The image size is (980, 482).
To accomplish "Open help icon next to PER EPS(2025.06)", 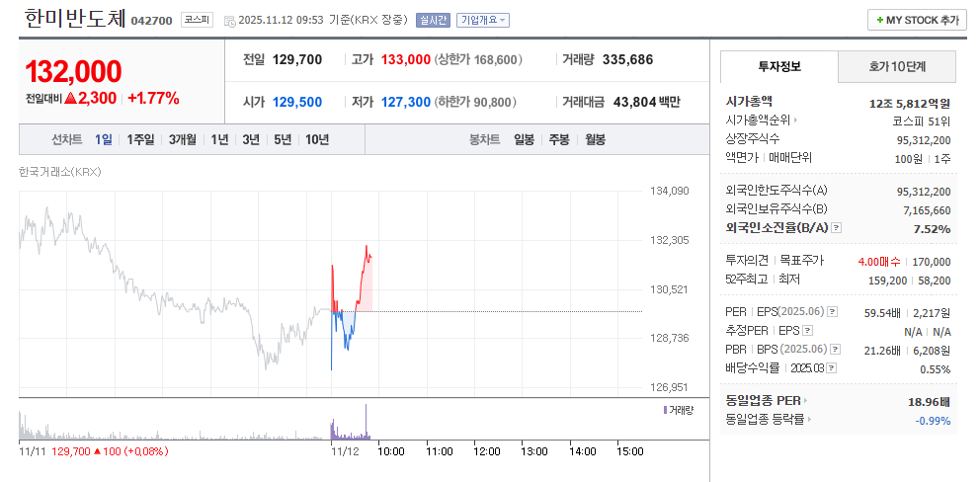I will pos(832,311).
